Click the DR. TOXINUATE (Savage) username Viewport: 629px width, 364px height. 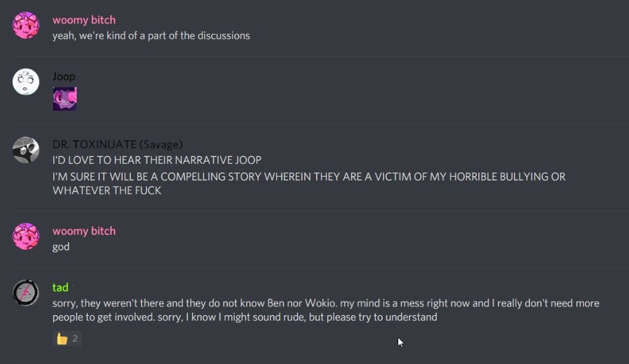click(118, 145)
